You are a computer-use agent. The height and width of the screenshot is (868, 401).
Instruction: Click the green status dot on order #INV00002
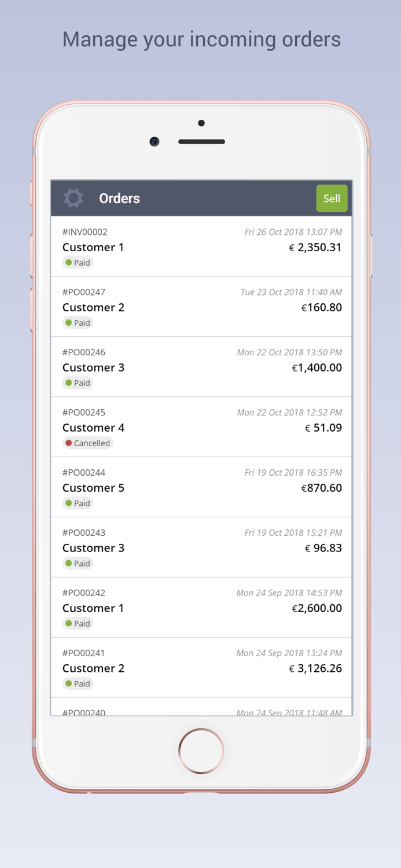point(68,263)
